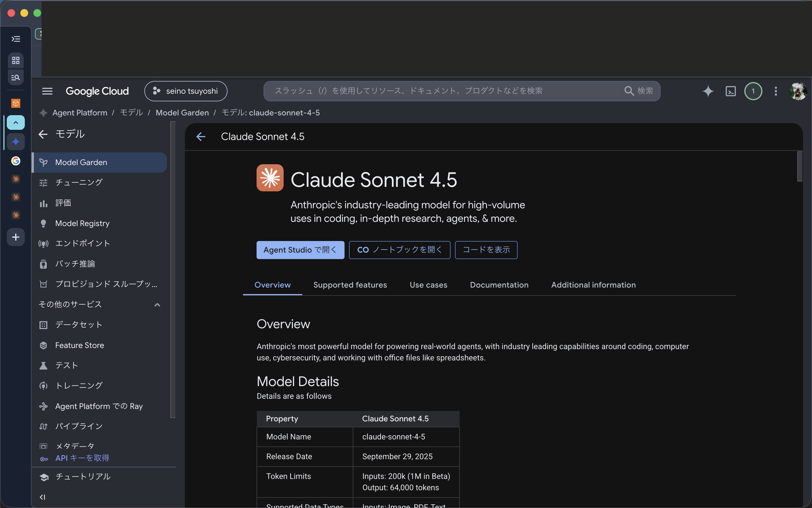
Task: Open 評価 in the sidebar
Action: click(x=100, y=203)
